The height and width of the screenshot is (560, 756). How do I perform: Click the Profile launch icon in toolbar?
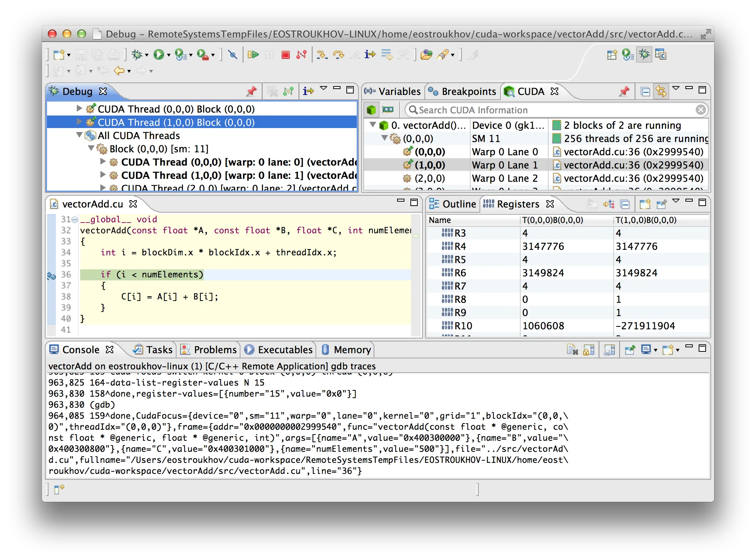click(x=181, y=55)
